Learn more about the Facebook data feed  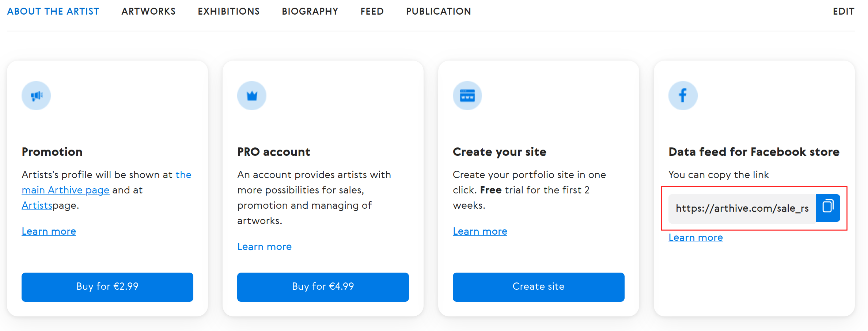(x=695, y=238)
